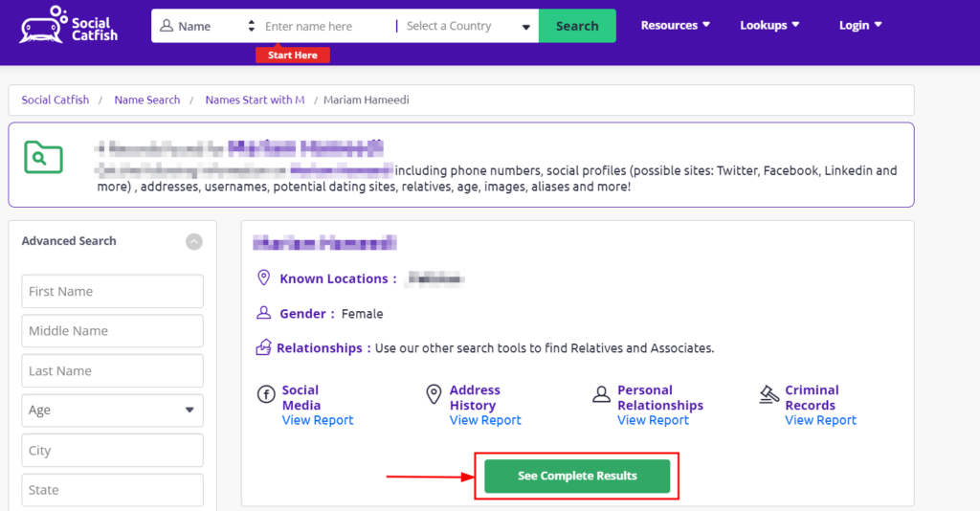This screenshot has height=511, width=980.
Task: Open the Lookups menu
Action: [769, 25]
